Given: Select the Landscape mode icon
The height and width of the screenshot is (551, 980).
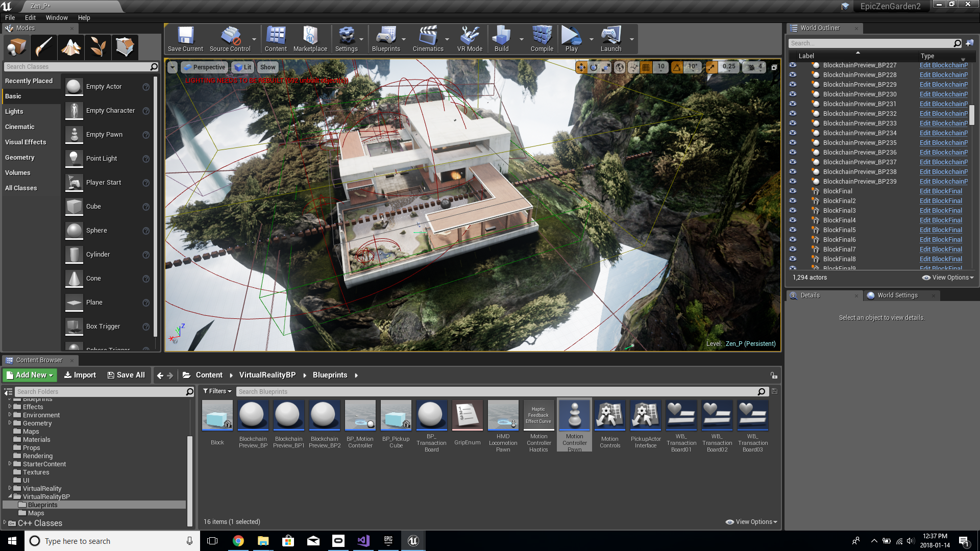Looking at the screenshot, I should (71, 47).
